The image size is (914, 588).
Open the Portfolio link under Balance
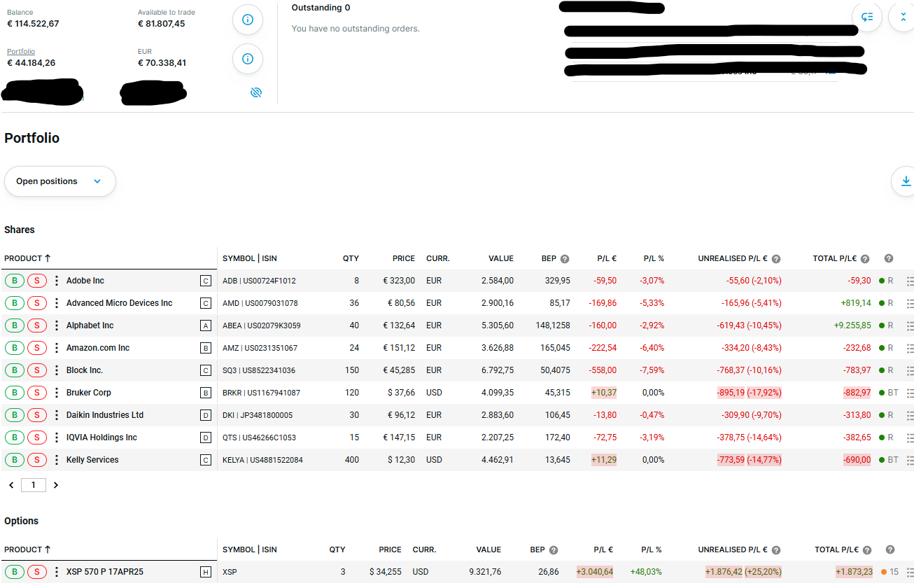21,52
